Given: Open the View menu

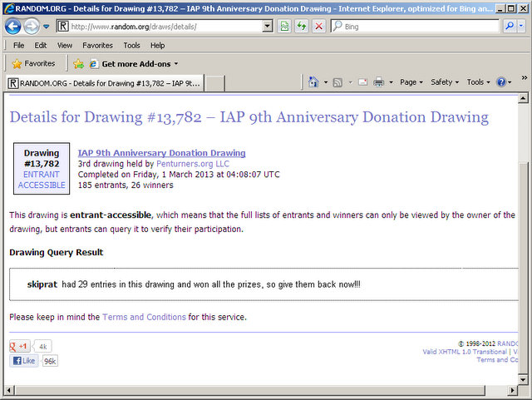Looking at the screenshot, I should tap(65, 46).
